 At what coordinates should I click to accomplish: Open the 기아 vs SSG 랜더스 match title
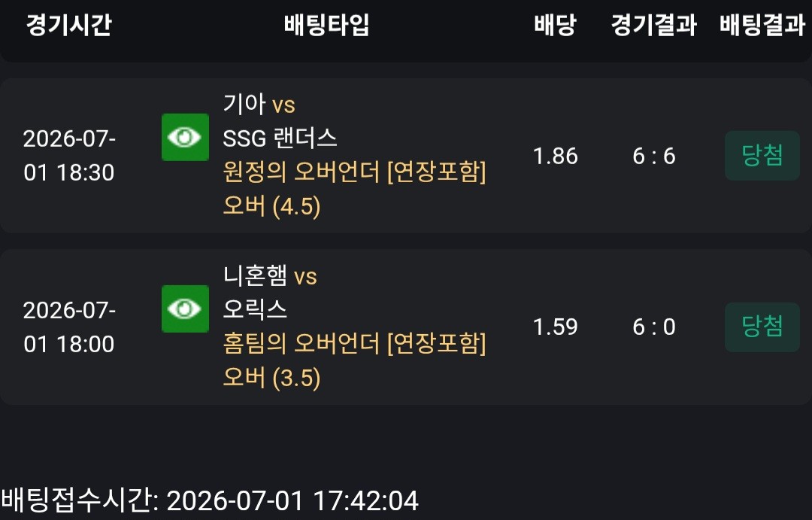click(280, 121)
